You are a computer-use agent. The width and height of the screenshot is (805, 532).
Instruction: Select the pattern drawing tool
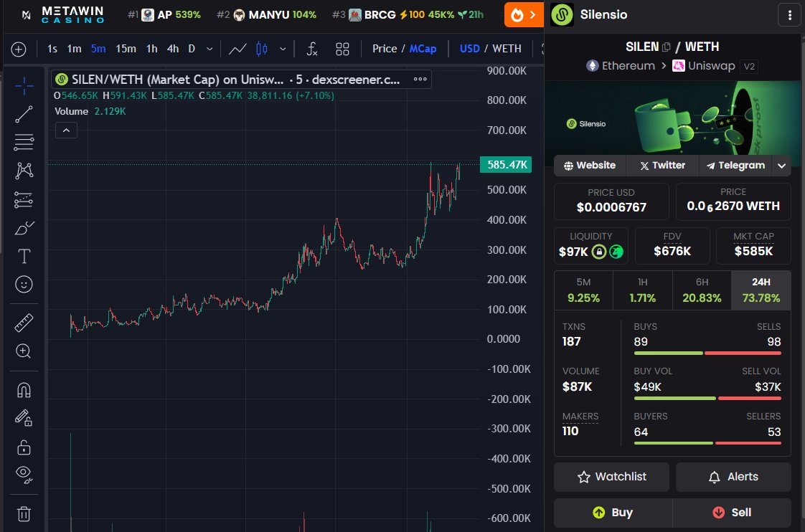(24, 171)
